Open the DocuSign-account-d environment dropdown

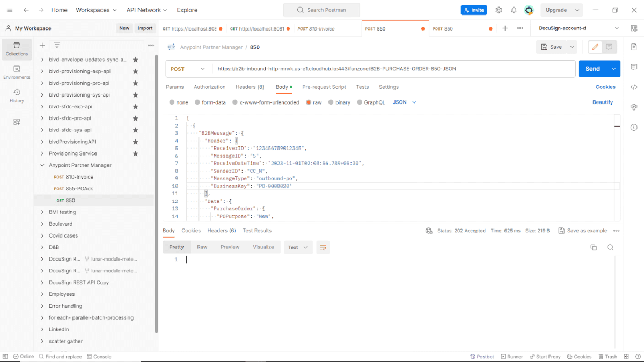579,28
